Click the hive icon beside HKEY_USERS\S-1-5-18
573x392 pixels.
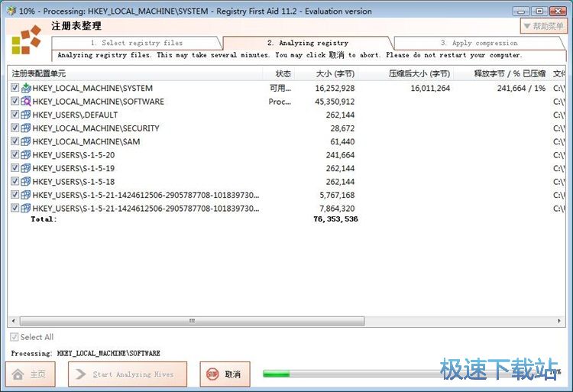(x=26, y=182)
